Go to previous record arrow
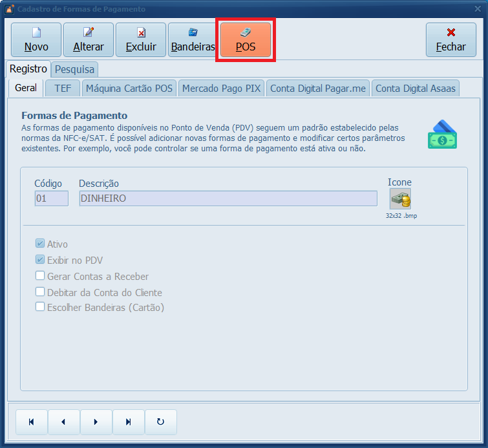The width and height of the screenshot is (488, 448). click(64, 422)
